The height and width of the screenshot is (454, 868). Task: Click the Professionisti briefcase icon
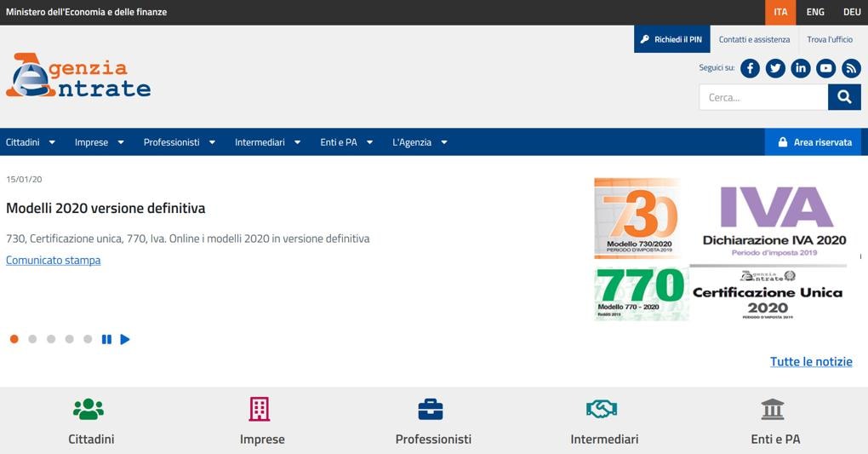pos(430,409)
